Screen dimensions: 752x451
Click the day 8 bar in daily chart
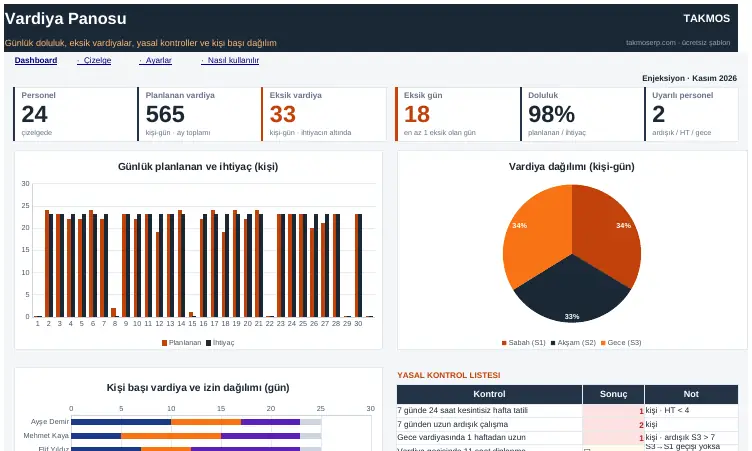tap(114, 312)
